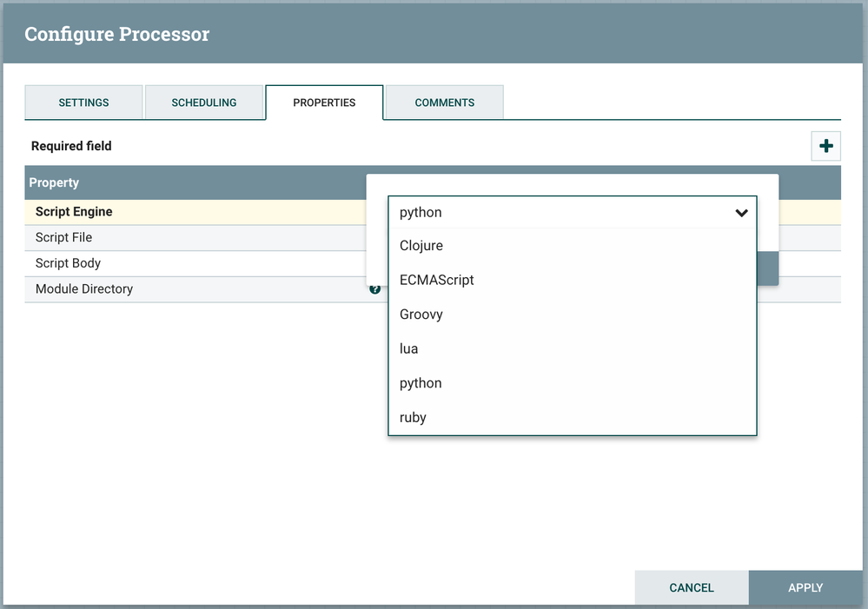Select the Properties tab
Viewport: 868px width, 609px height.
coord(324,103)
